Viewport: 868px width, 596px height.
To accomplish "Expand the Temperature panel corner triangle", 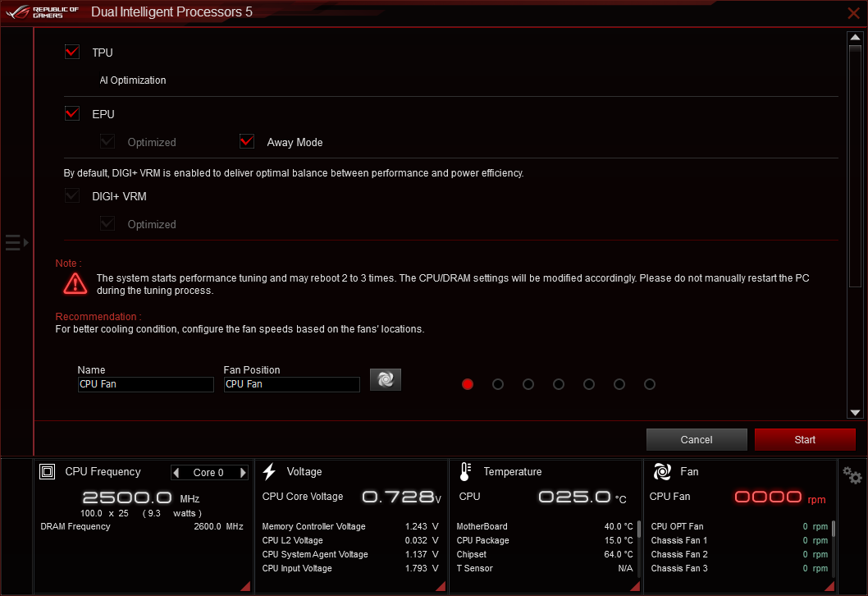I will pos(635,586).
